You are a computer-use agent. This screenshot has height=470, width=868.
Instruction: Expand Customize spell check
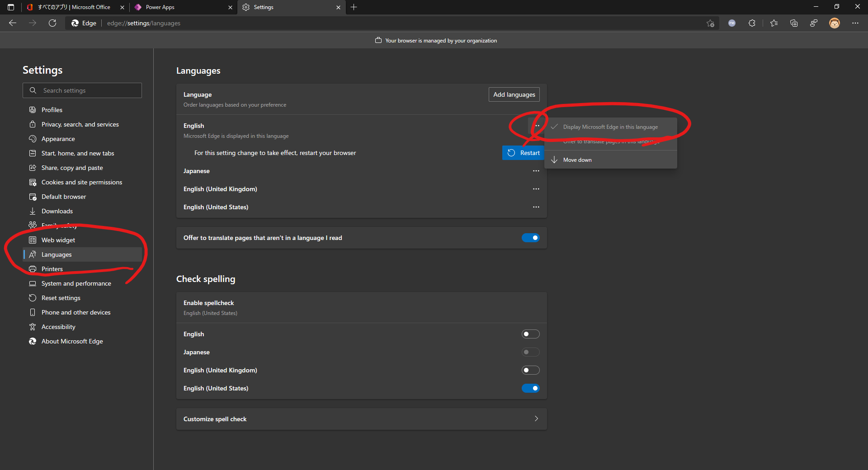pyautogui.click(x=362, y=419)
